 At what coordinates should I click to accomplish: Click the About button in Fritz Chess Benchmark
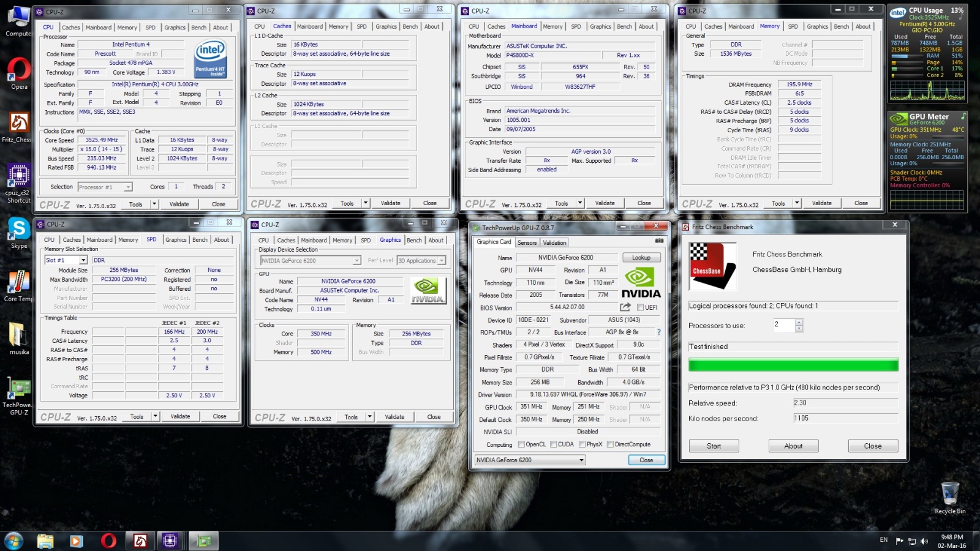tap(793, 446)
